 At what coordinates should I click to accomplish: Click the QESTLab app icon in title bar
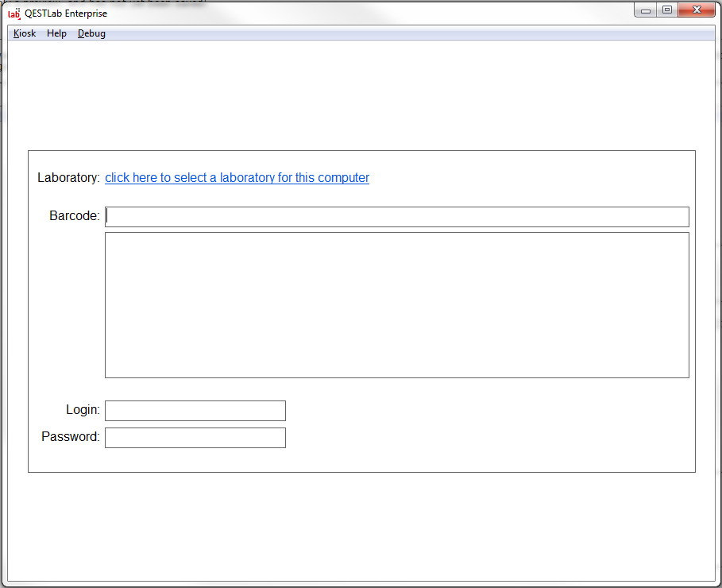tap(14, 13)
